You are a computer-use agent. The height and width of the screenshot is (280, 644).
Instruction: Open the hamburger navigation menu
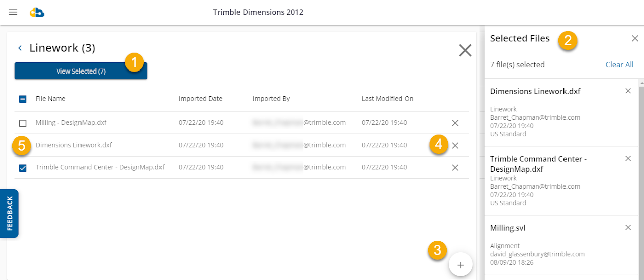[x=13, y=12]
